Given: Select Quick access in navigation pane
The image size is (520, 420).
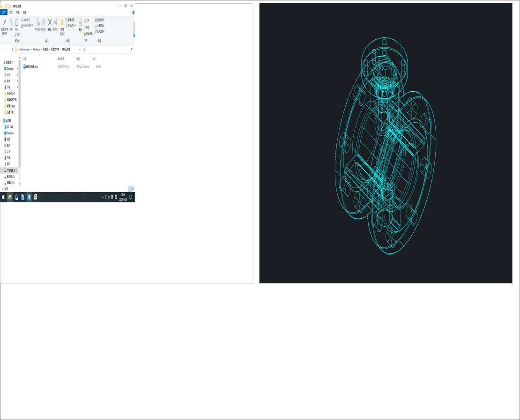Looking at the screenshot, I should 8,62.
